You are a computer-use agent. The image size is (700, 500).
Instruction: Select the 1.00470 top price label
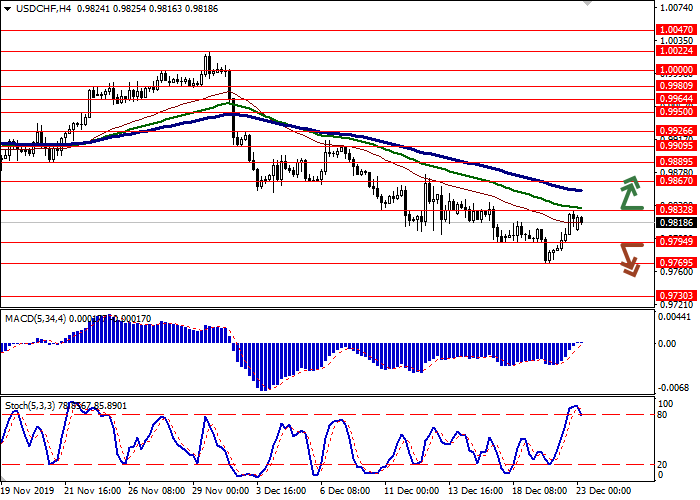coord(672,31)
